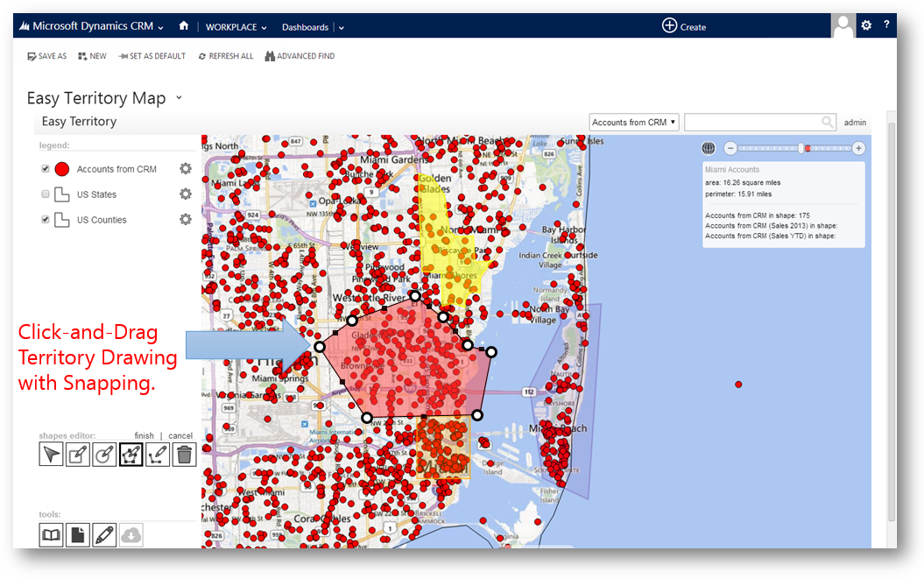Click the globe map-type icon
This screenshot has height=579, width=924.
(x=709, y=148)
